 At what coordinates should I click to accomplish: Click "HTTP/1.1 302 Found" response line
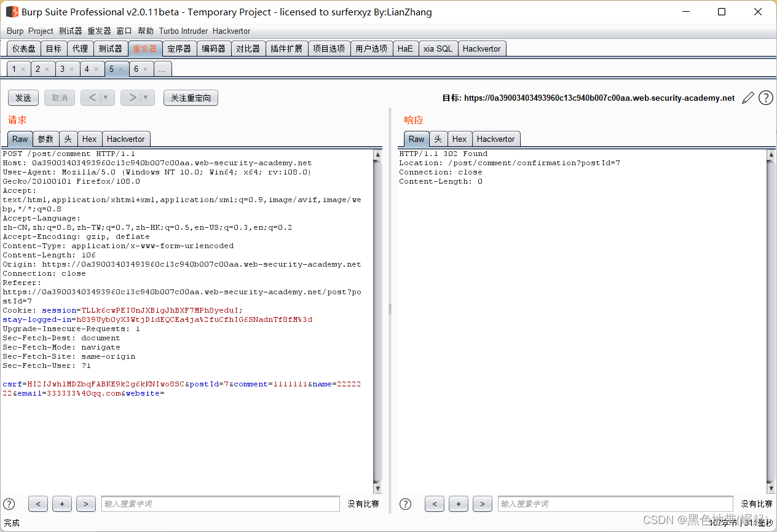pyautogui.click(x=443, y=154)
